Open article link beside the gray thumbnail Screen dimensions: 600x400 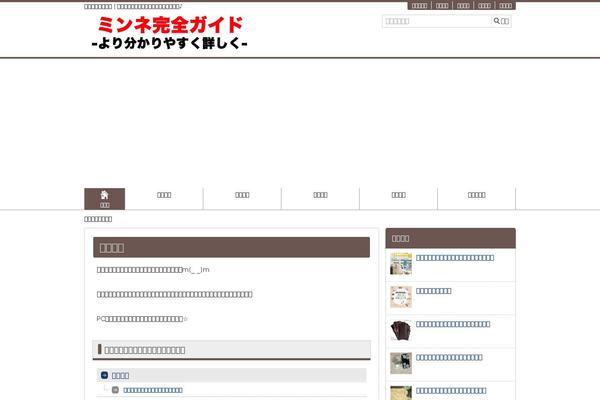[449, 358]
